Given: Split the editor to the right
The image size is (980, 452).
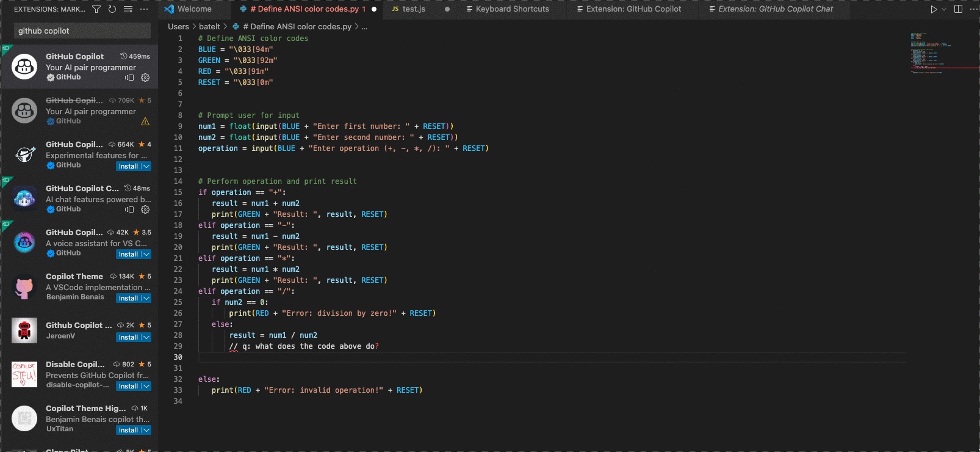Looking at the screenshot, I should (958, 9).
